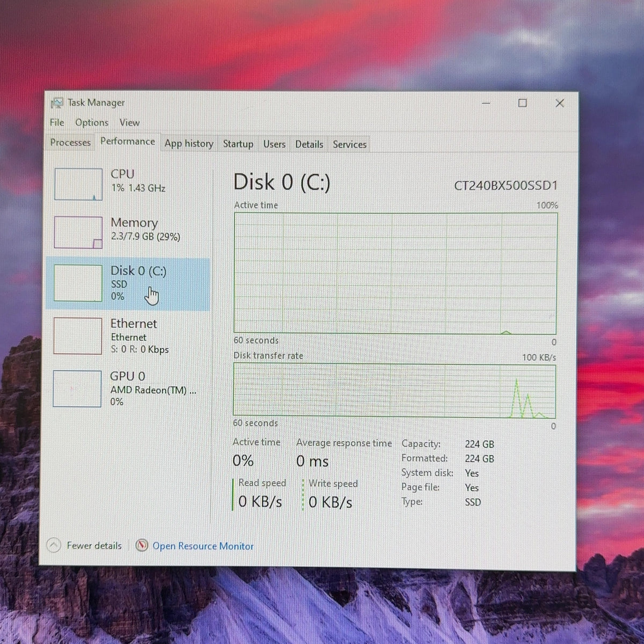Click the Capacity 224 GB value

[480, 444]
